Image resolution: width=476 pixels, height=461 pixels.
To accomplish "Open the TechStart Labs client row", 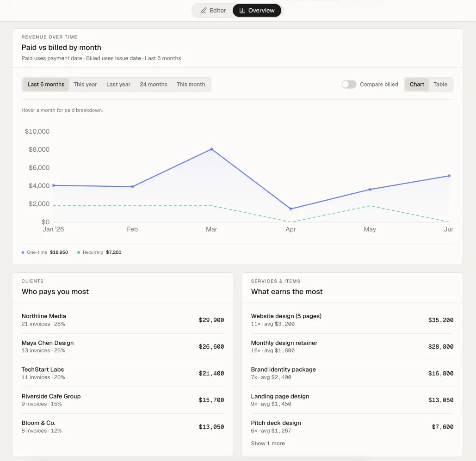I will (123, 373).
